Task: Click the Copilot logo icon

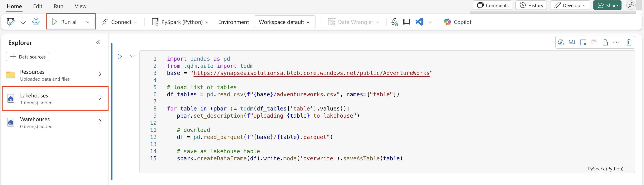Action: pyautogui.click(x=447, y=22)
